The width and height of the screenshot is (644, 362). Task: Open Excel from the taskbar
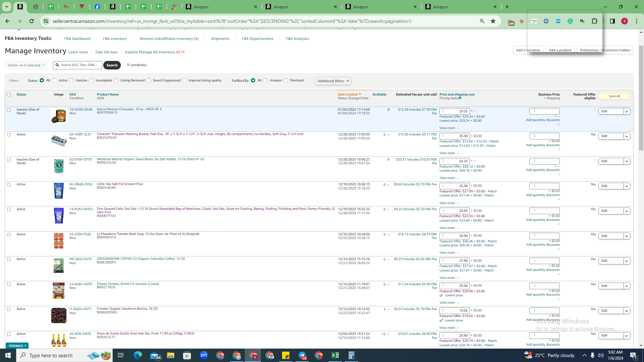335,355
